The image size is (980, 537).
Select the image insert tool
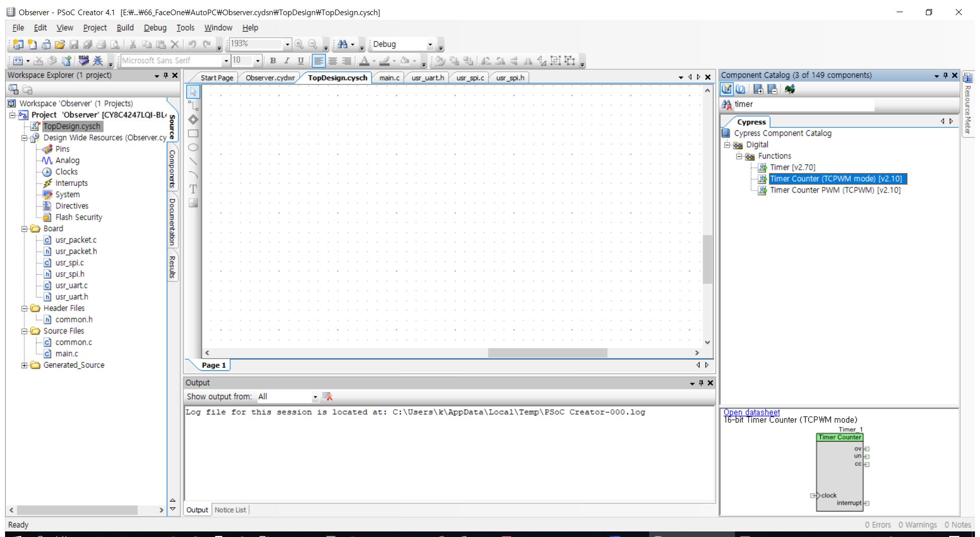coord(193,203)
